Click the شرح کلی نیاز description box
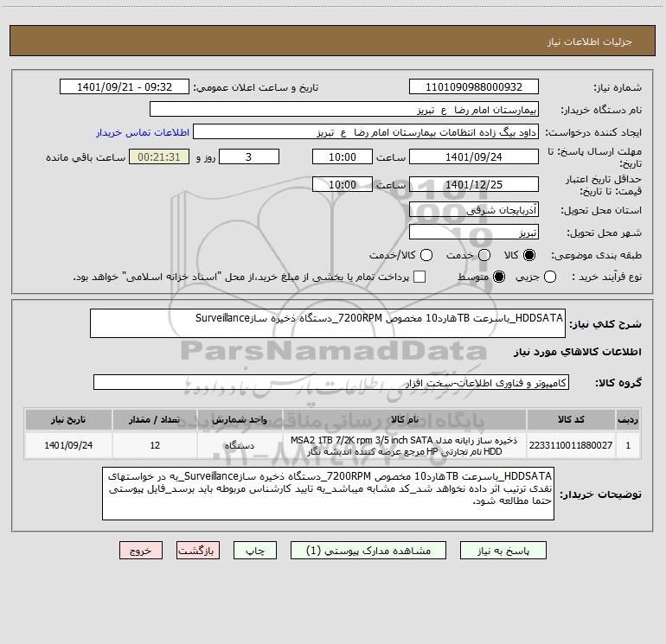Viewport: 666px width, 644px height. (328, 323)
